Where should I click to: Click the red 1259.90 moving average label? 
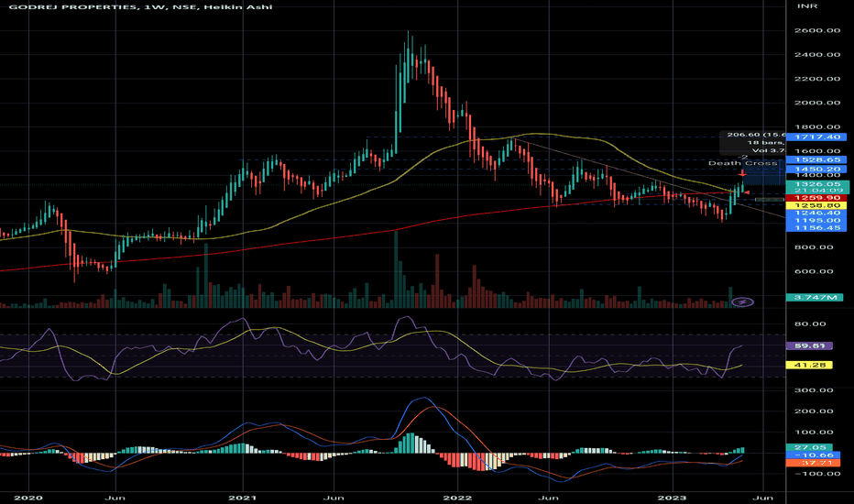point(816,198)
